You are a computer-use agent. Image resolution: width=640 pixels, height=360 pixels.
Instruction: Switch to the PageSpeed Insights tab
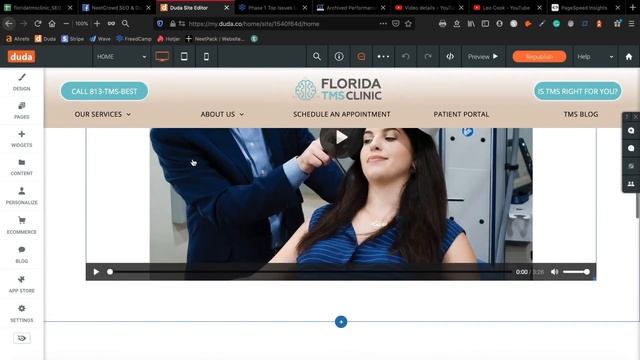click(x=586, y=8)
